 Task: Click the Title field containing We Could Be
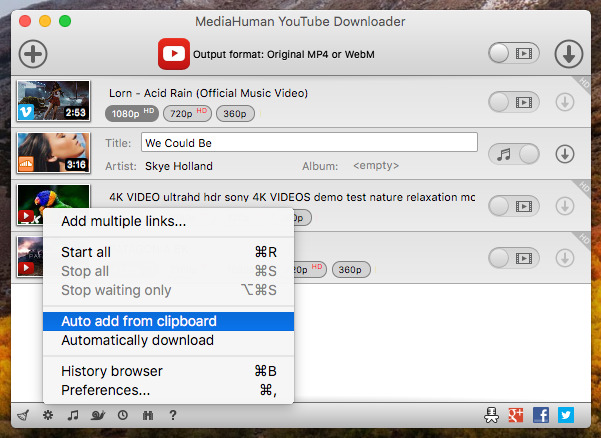tap(309, 143)
